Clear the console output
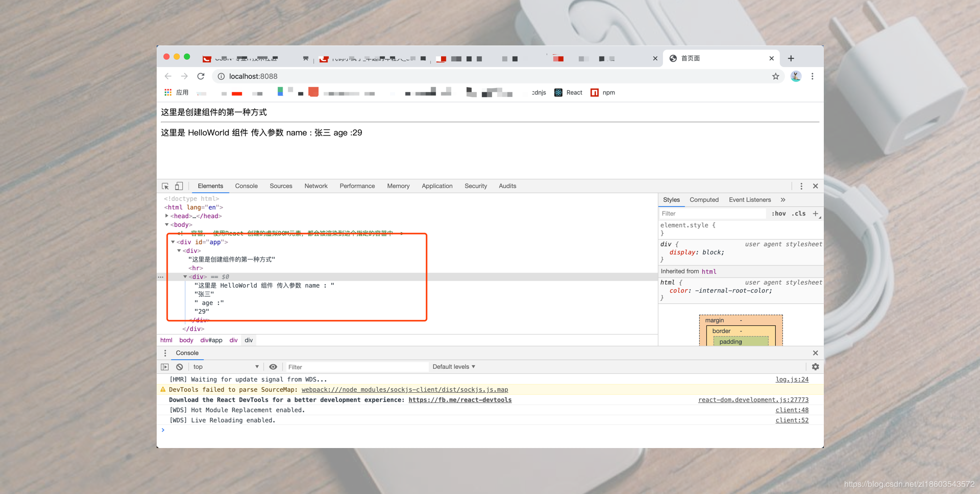The image size is (980, 494). click(x=180, y=367)
